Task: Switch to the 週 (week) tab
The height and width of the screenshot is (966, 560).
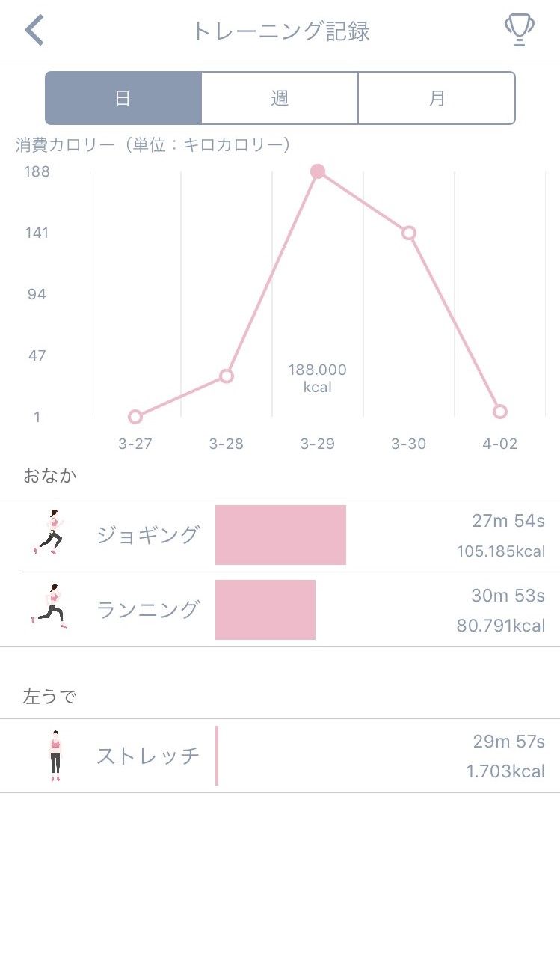Action: point(280,98)
